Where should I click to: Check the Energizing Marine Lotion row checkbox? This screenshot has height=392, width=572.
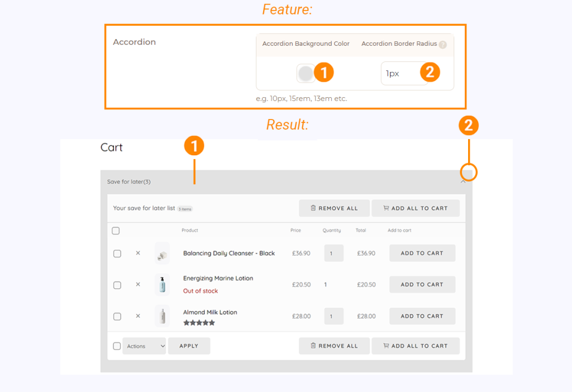117,285
